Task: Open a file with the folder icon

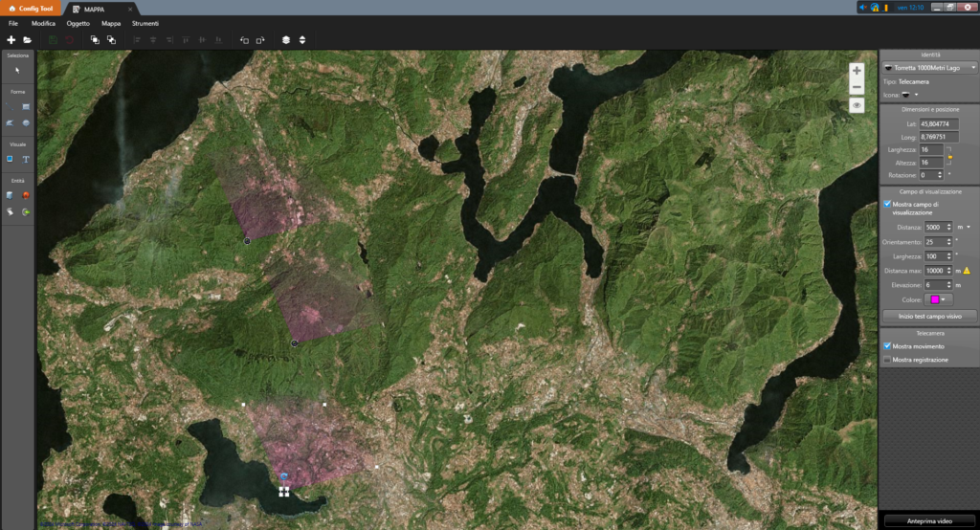Action: 27,40
